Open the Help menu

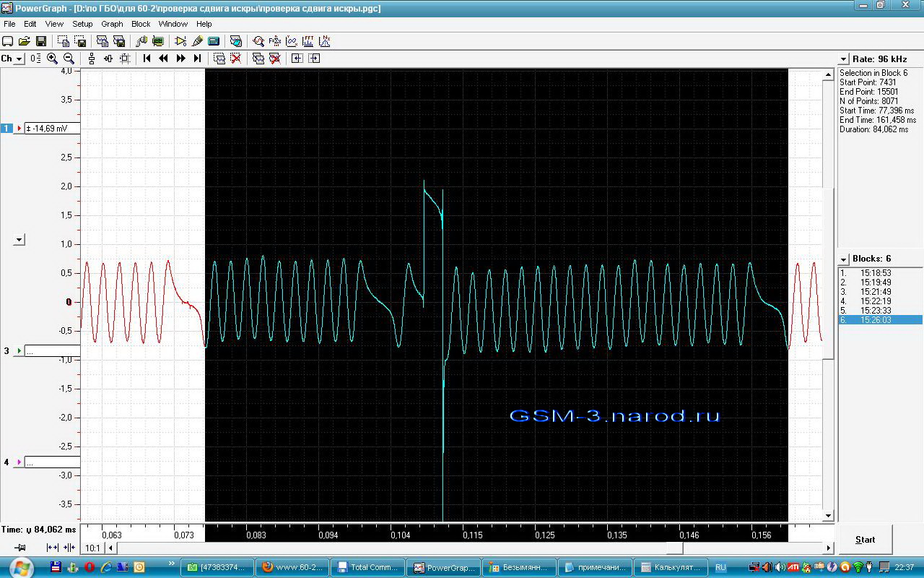204,24
